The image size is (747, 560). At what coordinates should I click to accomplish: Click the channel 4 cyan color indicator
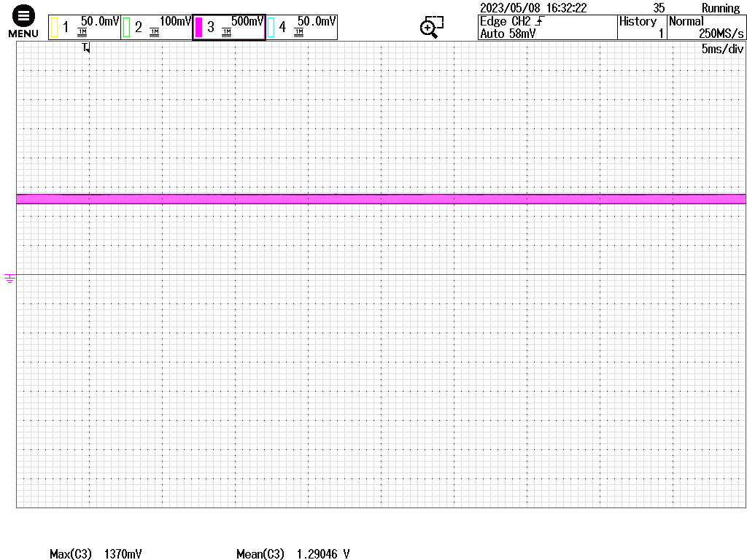(271, 28)
